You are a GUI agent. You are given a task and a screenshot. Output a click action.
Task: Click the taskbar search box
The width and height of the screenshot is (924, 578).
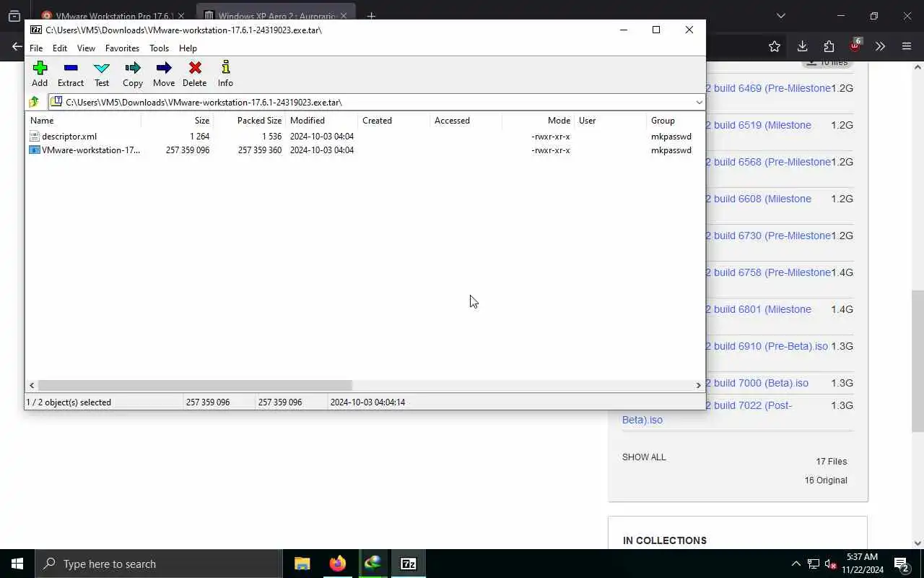(159, 564)
